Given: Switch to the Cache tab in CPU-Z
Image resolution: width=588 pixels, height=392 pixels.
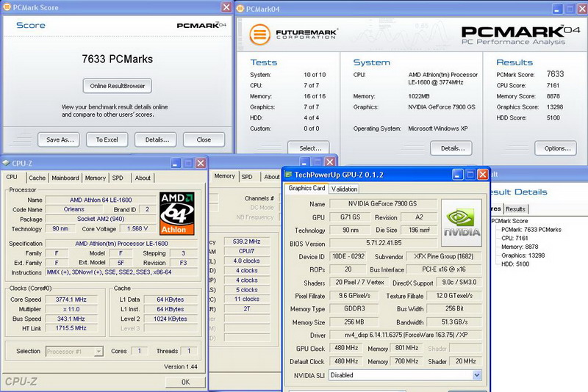Looking at the screenshot, I should 37,178.
